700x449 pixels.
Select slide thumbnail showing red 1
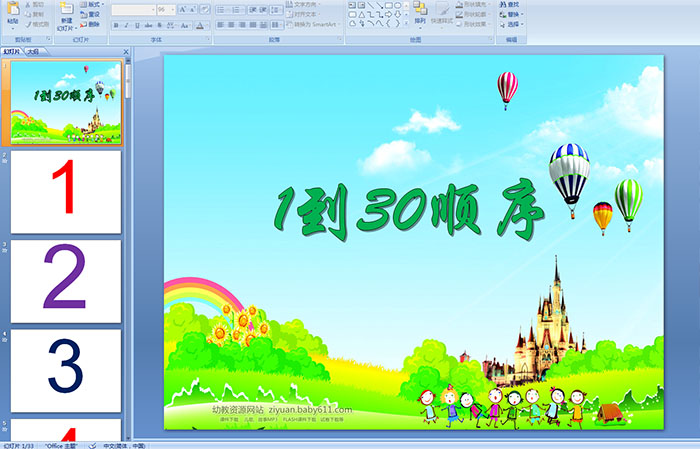click(x=66, y=192)
